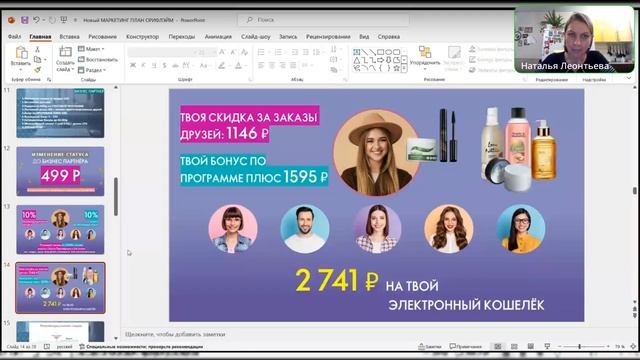Switch to Slide Sorter view icon in status bar
The width and height of the screenshot is (640, 360).
514,347
